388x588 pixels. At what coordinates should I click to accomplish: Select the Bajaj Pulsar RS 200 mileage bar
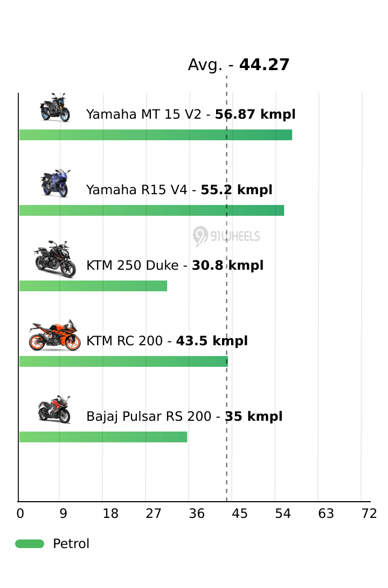coord(103,437)
